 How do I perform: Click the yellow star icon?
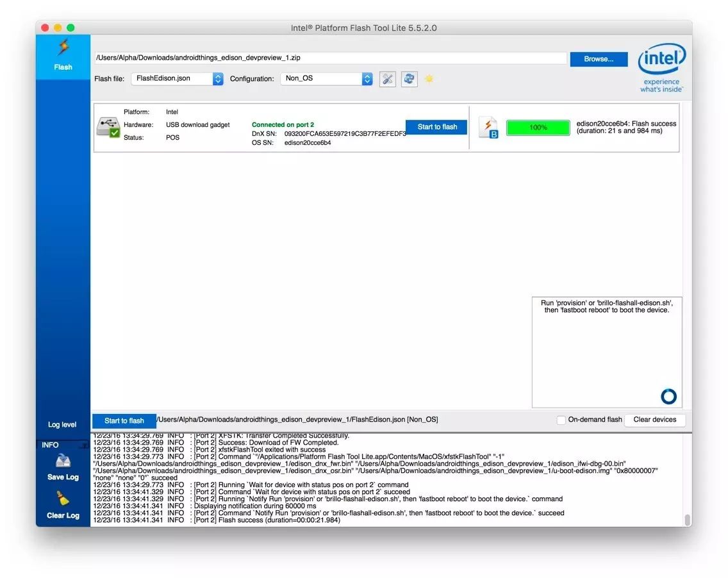(429, 78)
